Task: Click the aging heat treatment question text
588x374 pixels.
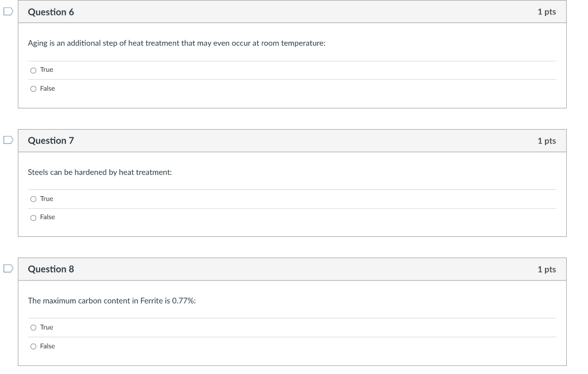Action: coord(176,44)
